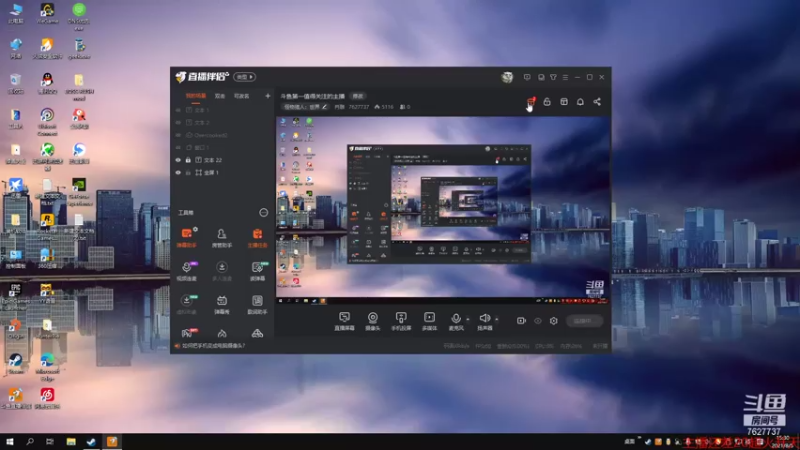Open settings gear on the danmaku assistant tool

tap(195, 230)
